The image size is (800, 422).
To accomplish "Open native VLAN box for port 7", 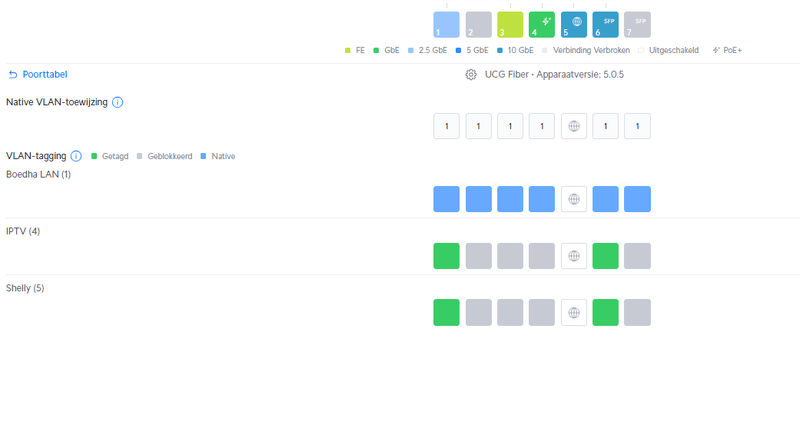I will [x=637, y=126].
